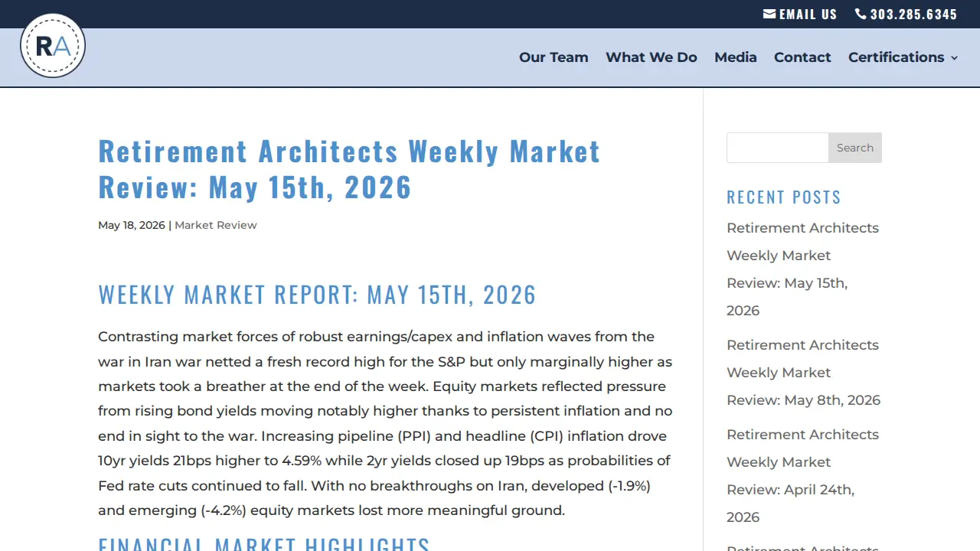Image resolution: width=980 pixels, height=551 pixels.
Task: Click the Weekly Market Report subheading
Action: pyautogui.click(x=317, y=295)
